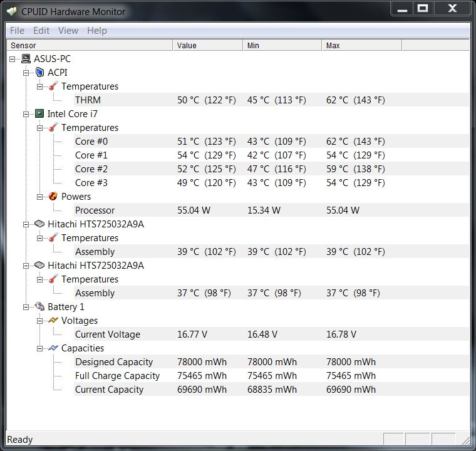
Task: Click the 55.04 W processor value
Action: click(194, 210)
